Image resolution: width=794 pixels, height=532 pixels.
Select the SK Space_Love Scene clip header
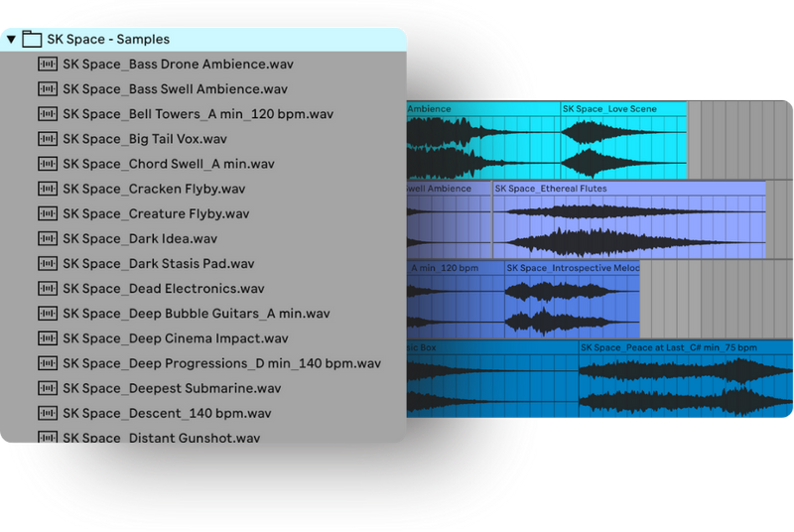(622, 109)
